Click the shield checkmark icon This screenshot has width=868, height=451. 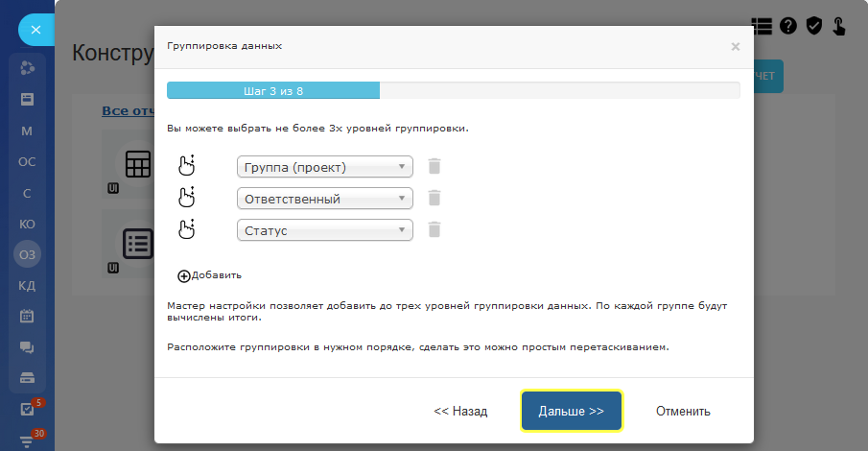tap(814, 26)
